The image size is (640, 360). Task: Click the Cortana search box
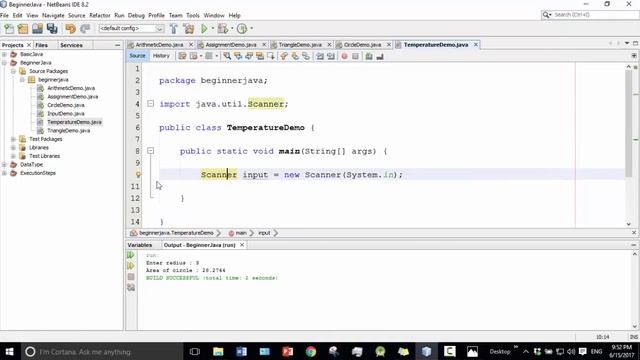pos(101,351)
